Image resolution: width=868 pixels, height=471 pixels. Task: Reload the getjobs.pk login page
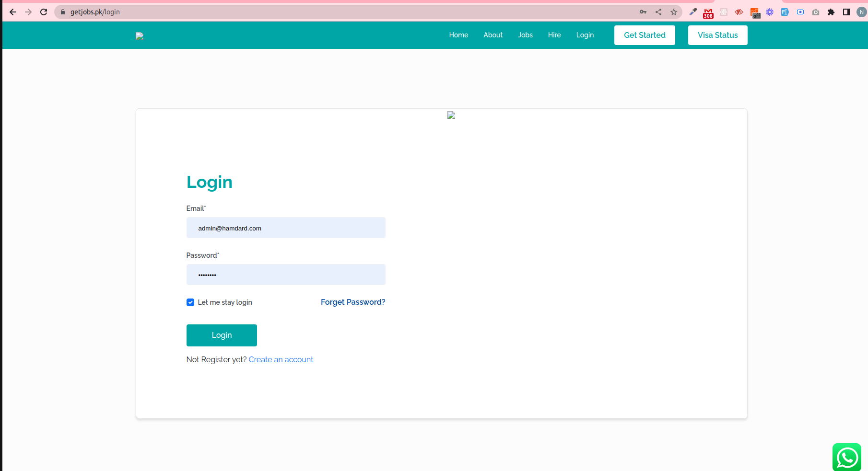coord(44,12)
